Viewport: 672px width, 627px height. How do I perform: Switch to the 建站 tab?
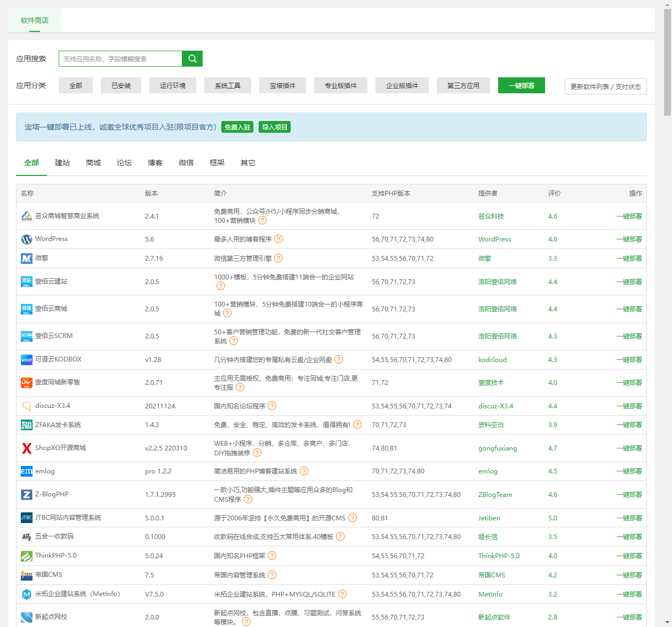62,163
